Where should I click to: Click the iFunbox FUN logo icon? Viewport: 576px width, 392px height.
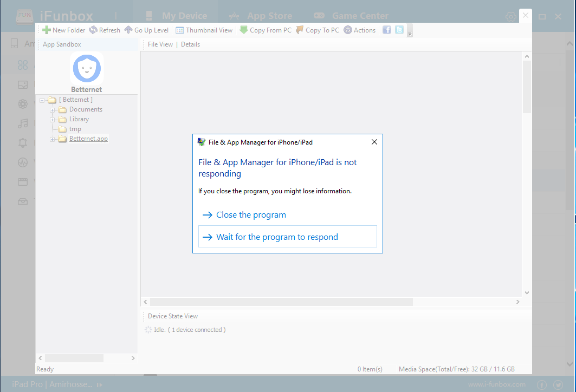24,16
